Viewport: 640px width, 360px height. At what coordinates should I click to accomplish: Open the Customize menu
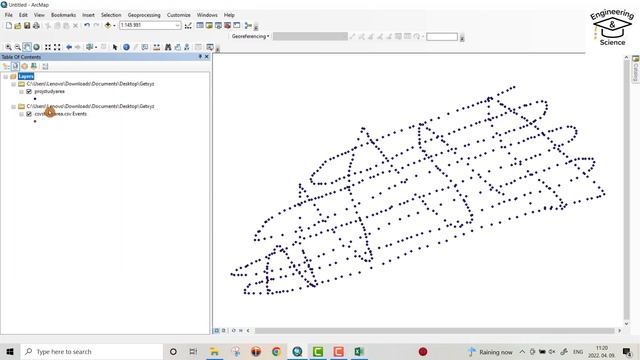pos(179,15)
